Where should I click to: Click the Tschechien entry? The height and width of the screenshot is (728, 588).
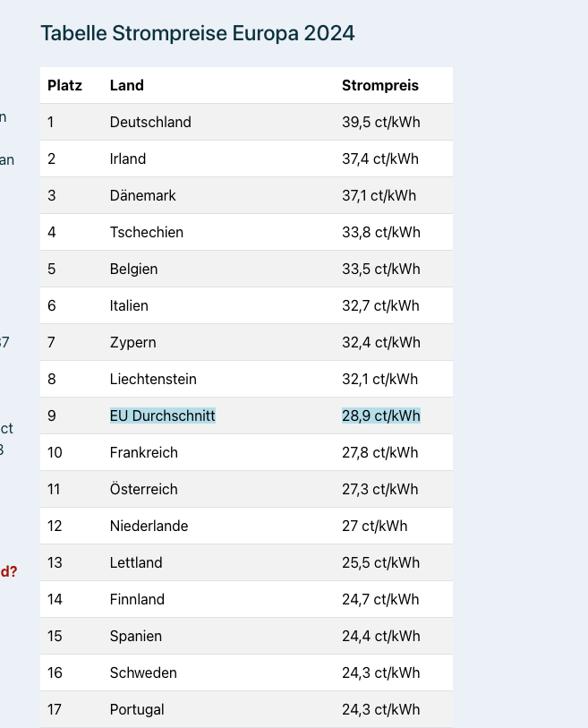[x=147, y=232]
